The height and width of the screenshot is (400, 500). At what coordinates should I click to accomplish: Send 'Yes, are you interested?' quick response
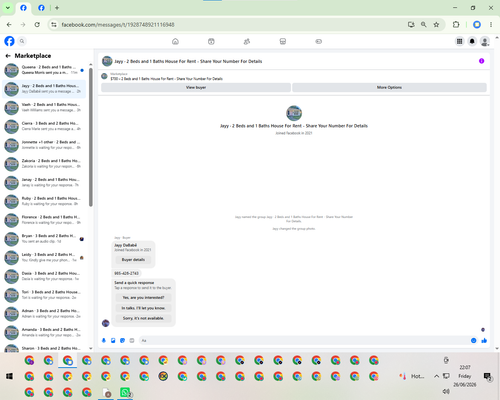[x=143, y=297]
